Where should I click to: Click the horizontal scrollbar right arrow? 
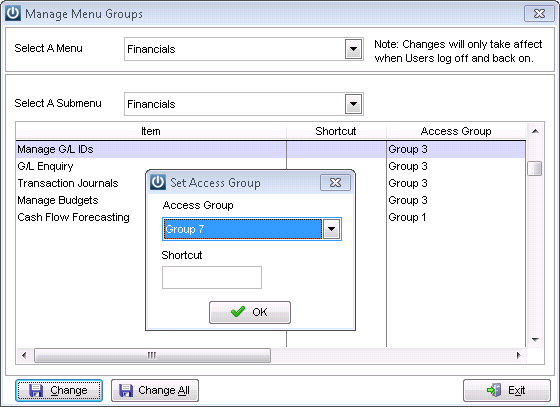519,356
